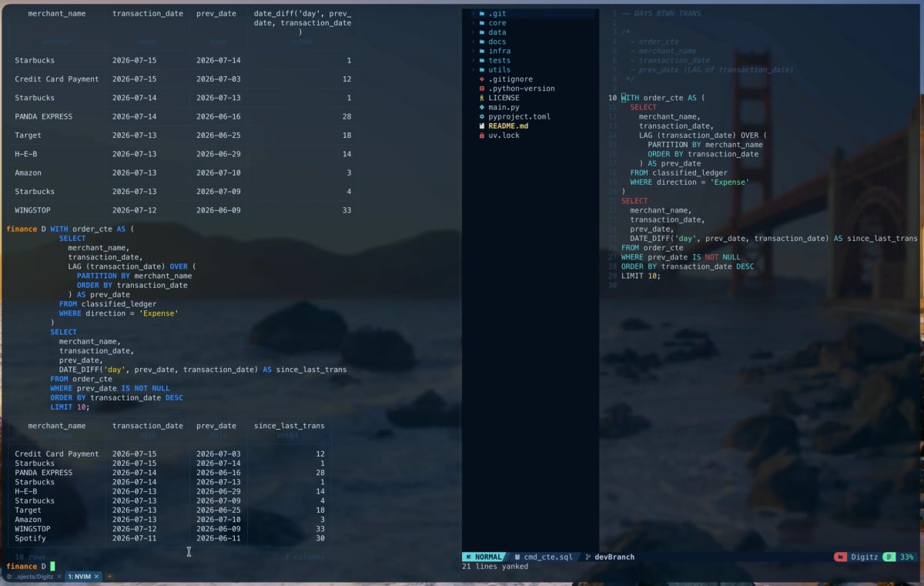The width and height of the screenshot is (924, 586).
Task: Open a new terminal tab with plus button
Action: [x=109, y=576]
